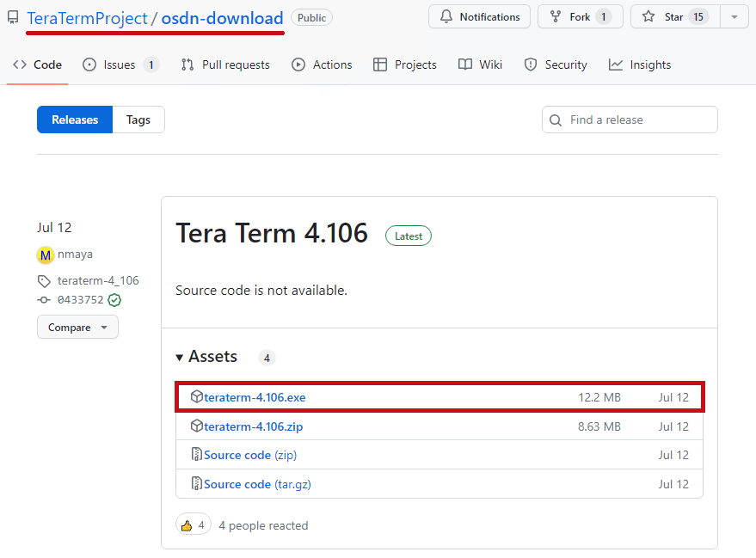Click the thumbs up reaction emoji

(187, 525)
